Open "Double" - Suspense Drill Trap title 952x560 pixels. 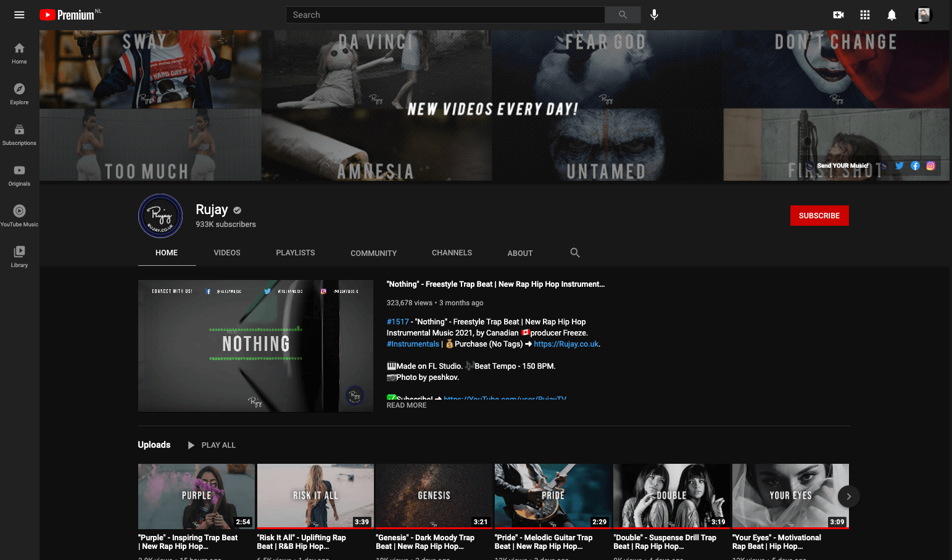point(665,542)
